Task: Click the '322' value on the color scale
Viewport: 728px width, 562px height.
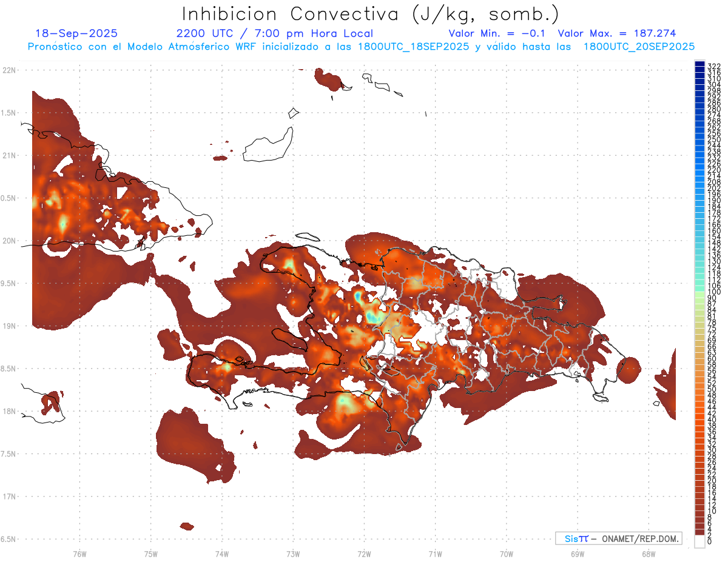Action: (x=714, y=65)
